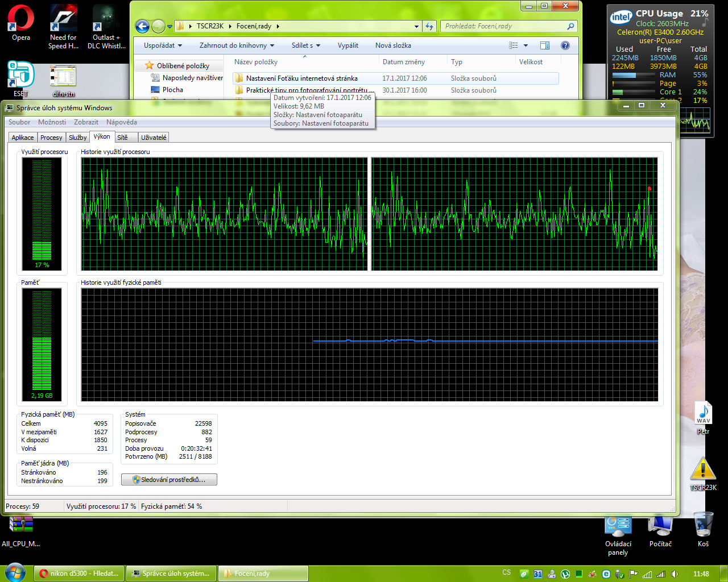
Task: Click the Explorer back navigation arrow
Action: point(142,26)
